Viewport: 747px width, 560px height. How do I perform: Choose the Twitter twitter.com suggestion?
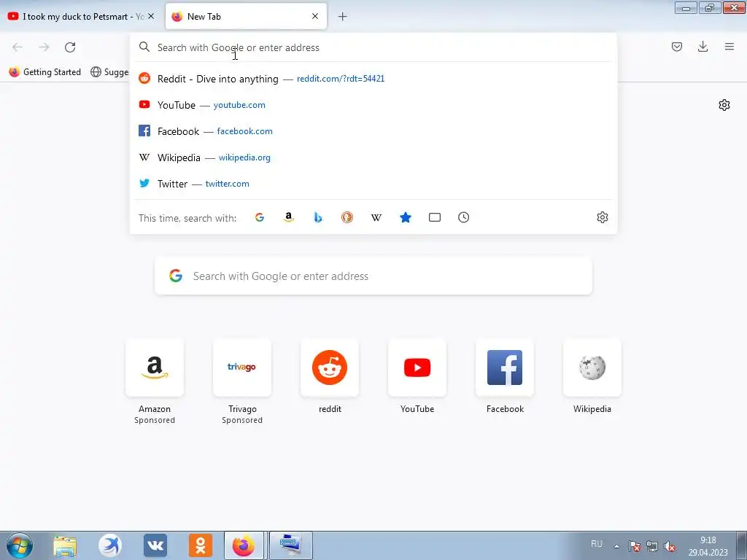[x=373, y=183]
